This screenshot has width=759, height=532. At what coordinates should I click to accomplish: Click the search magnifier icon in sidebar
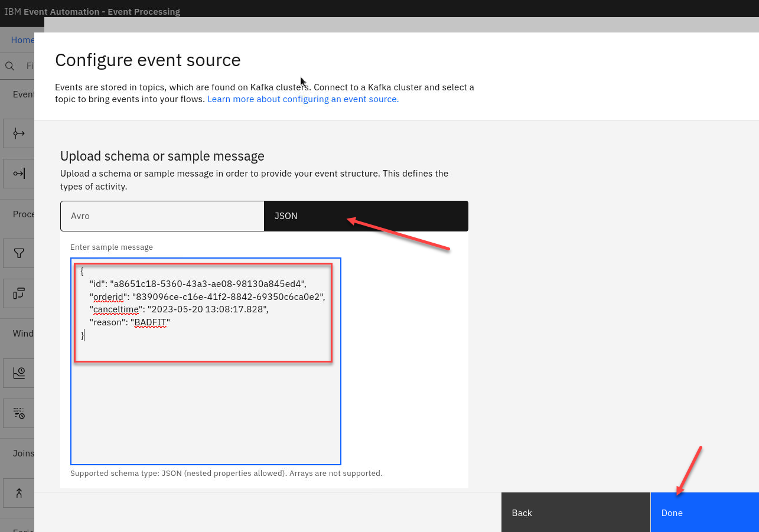9,66
